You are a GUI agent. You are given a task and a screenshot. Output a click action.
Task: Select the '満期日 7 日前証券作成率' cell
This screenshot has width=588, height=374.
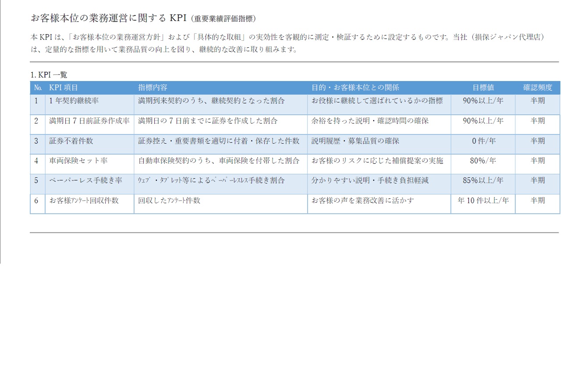[89, 121]
